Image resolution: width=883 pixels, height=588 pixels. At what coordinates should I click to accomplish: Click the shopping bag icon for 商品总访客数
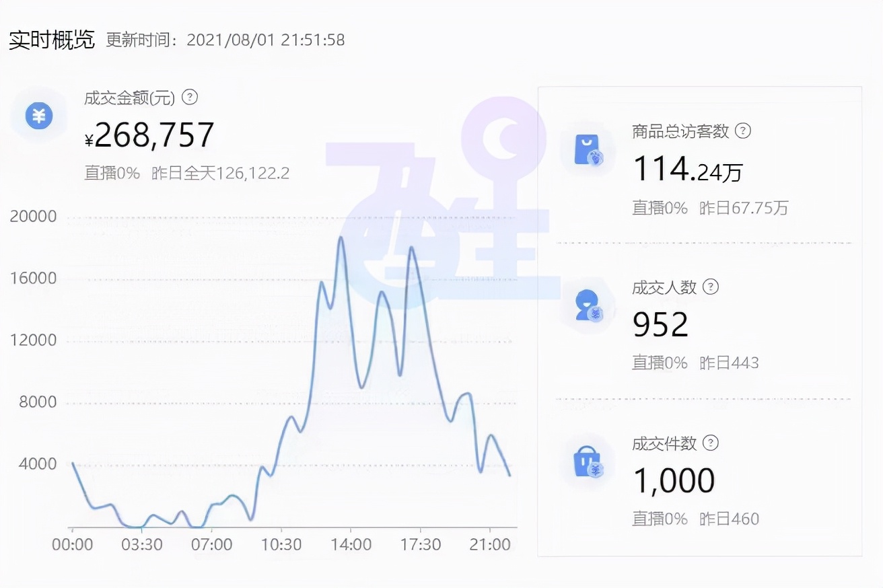[587, 149]
